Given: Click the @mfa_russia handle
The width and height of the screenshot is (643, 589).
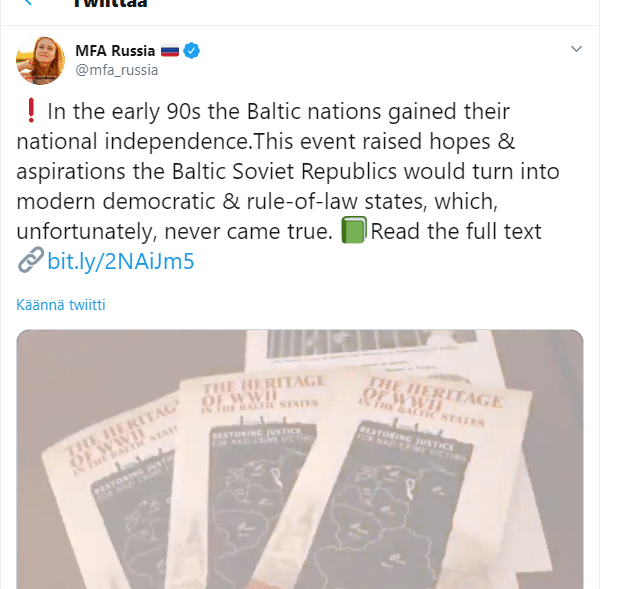Looking at the screenshot, I should coord(117,70).
